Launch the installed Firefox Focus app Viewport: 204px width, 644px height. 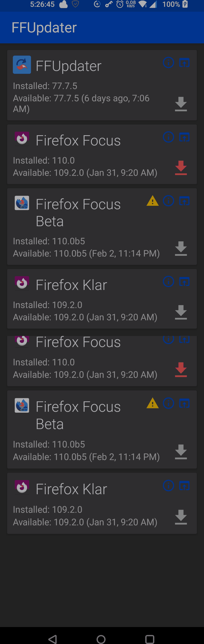[x=184, y=137]
